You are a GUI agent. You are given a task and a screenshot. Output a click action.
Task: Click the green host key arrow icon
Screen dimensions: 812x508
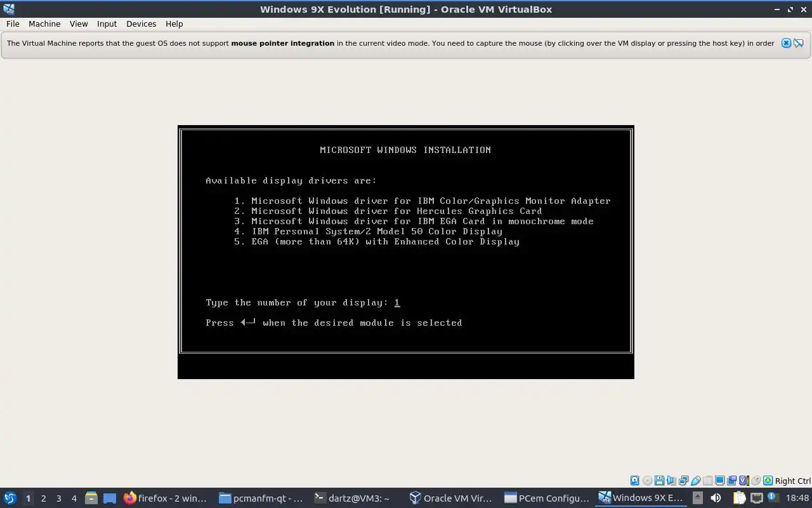pyautogui.click(x=768, y=481)
